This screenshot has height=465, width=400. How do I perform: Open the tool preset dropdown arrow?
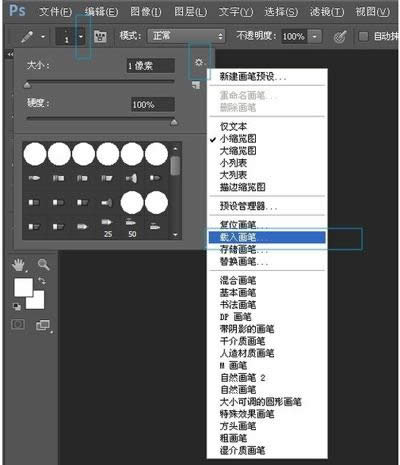point(43,36)
